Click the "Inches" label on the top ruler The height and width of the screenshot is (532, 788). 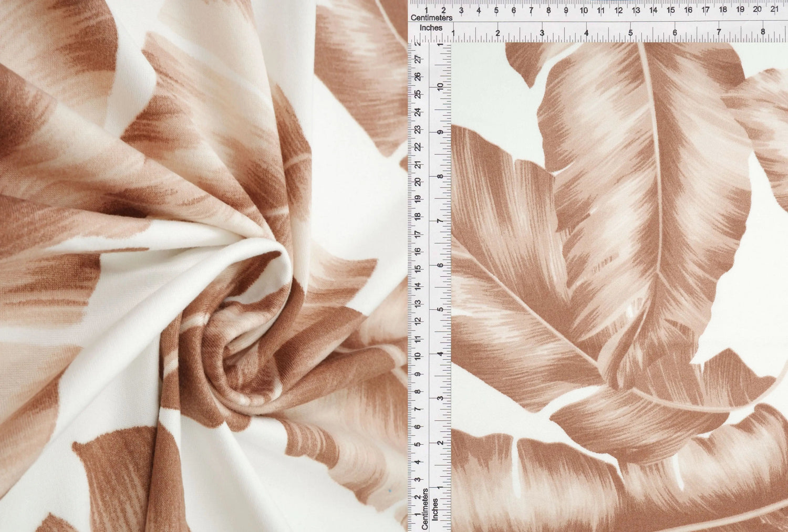pyautogui.click(x=431, y=28)
